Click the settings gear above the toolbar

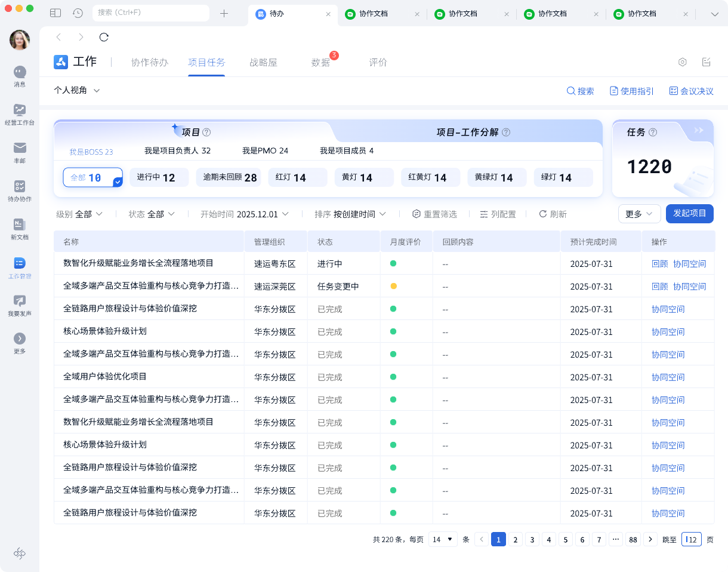click(682, 61)
